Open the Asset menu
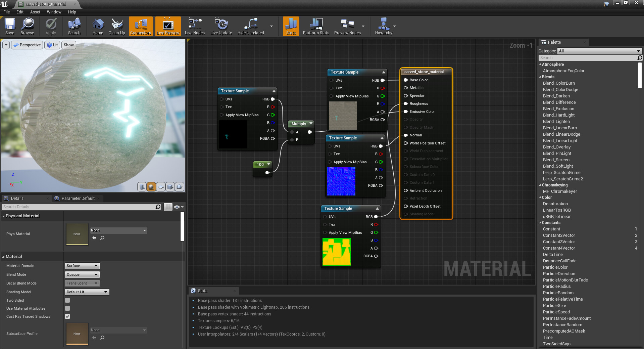The image size is (644, 349). (x=35, y=12)
